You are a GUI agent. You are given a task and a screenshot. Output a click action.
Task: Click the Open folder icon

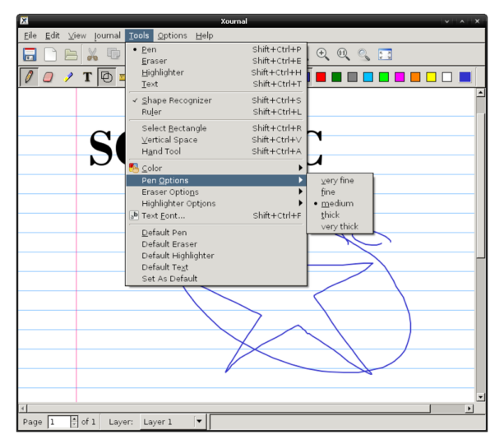coord(71,54)
